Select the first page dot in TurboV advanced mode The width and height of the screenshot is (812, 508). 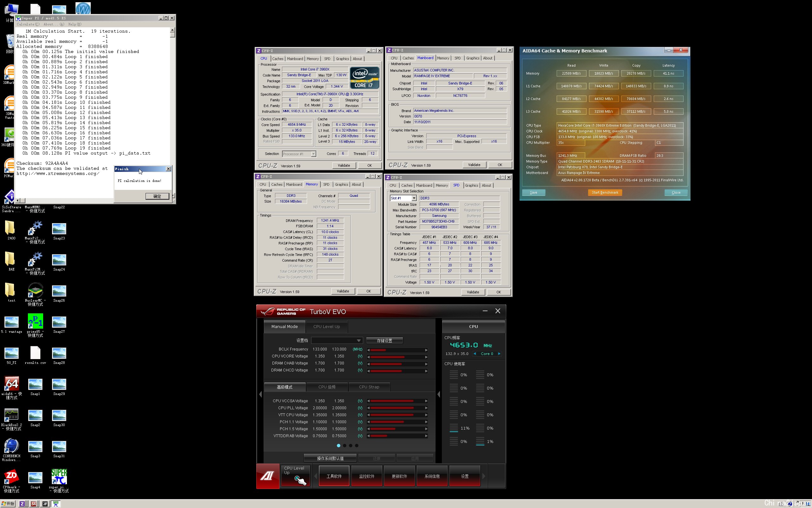pos(338,445)
